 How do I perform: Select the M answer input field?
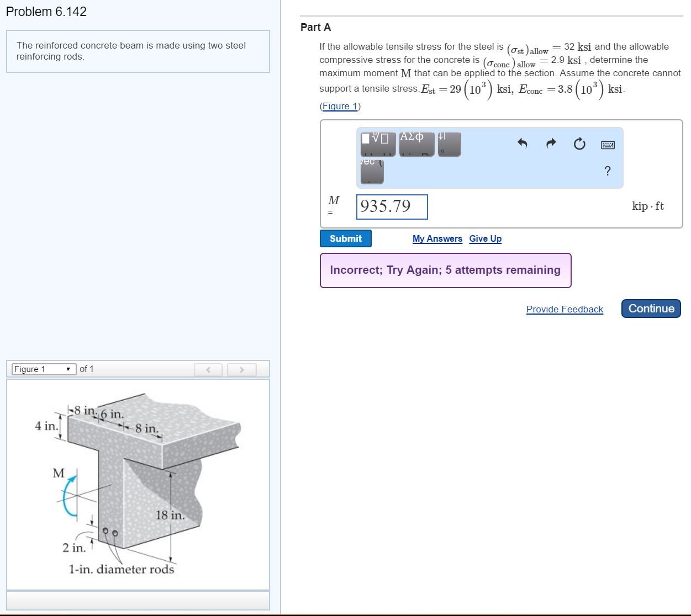pos(392,207)
